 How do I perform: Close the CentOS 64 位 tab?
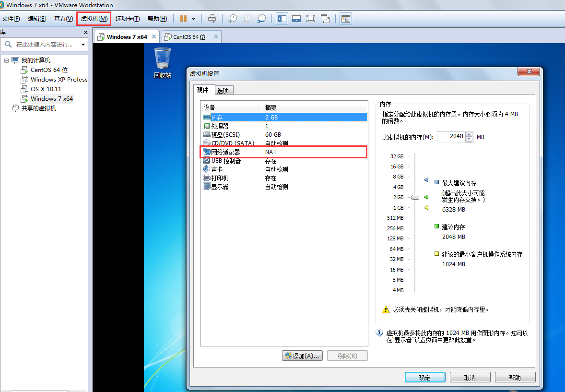(215, 36)
